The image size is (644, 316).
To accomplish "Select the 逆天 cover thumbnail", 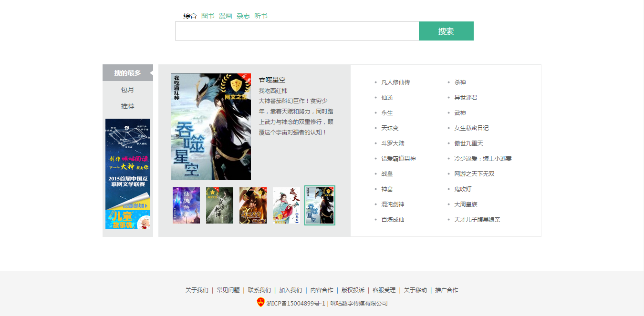I will (x=286, y=205).
